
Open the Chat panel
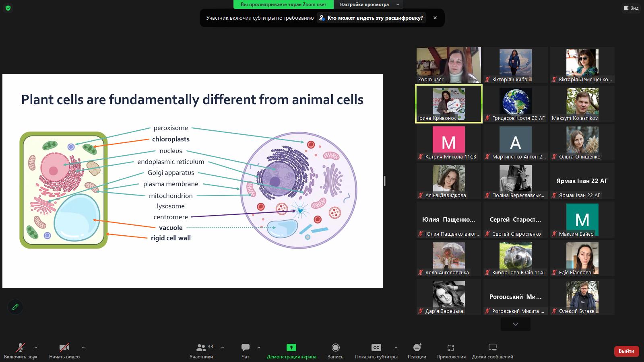click(245, 348)
